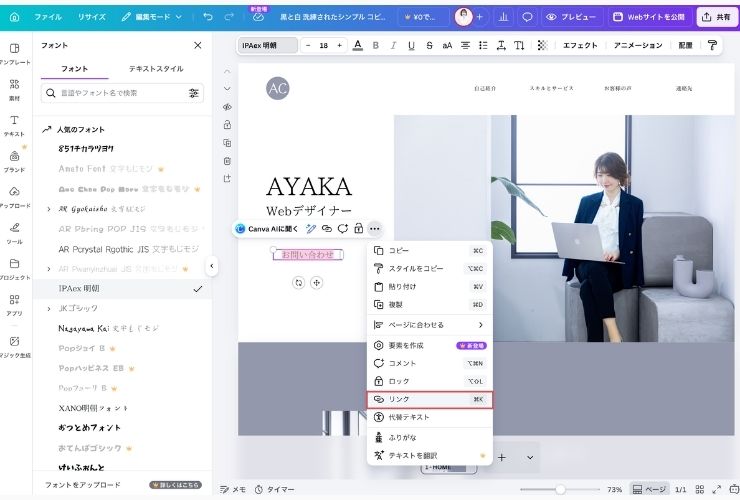Click the Webサイトを公開 button
Screen dimensions: 740x500
(x=648, y=17)
